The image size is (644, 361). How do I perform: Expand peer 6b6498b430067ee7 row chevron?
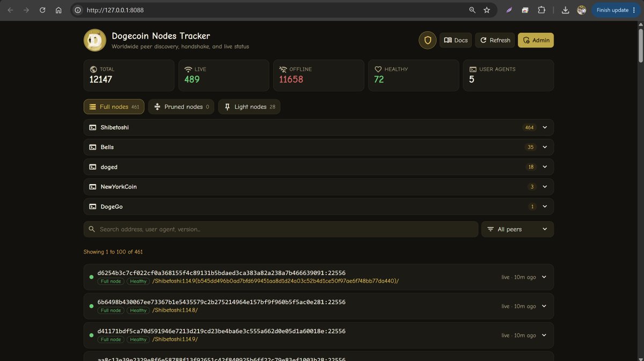point(544,306)
